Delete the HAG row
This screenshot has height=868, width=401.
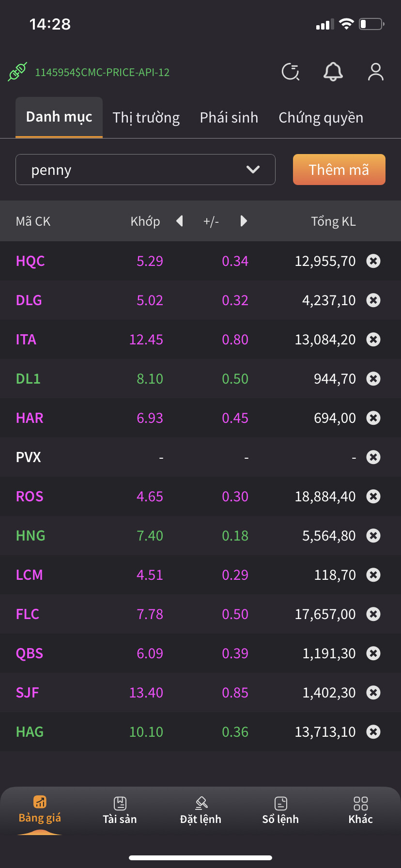click(373, 732)
